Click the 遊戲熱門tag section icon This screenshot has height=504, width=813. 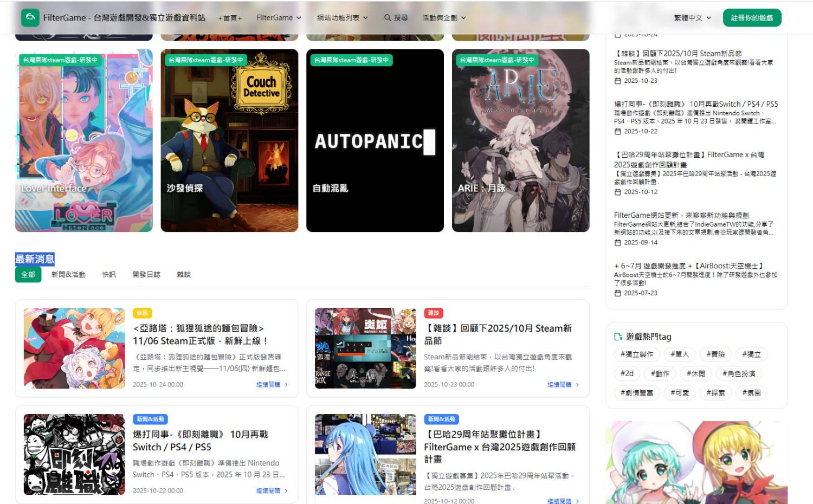point(618,337)
